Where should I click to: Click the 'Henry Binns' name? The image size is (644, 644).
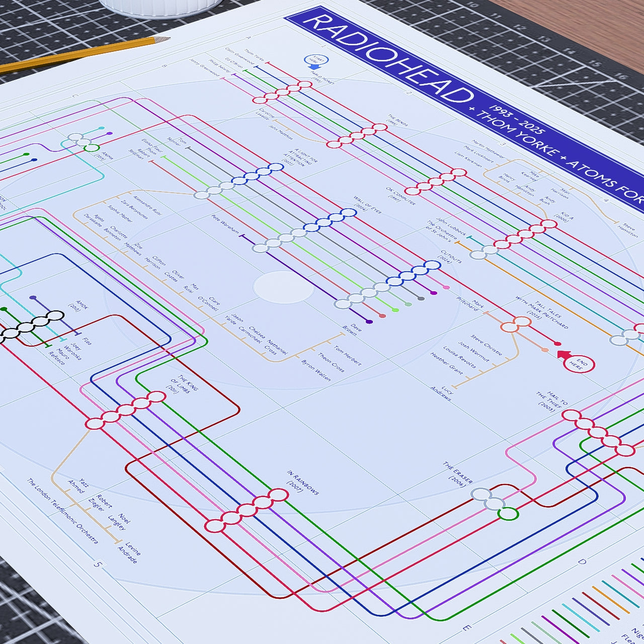click(507, 177)
